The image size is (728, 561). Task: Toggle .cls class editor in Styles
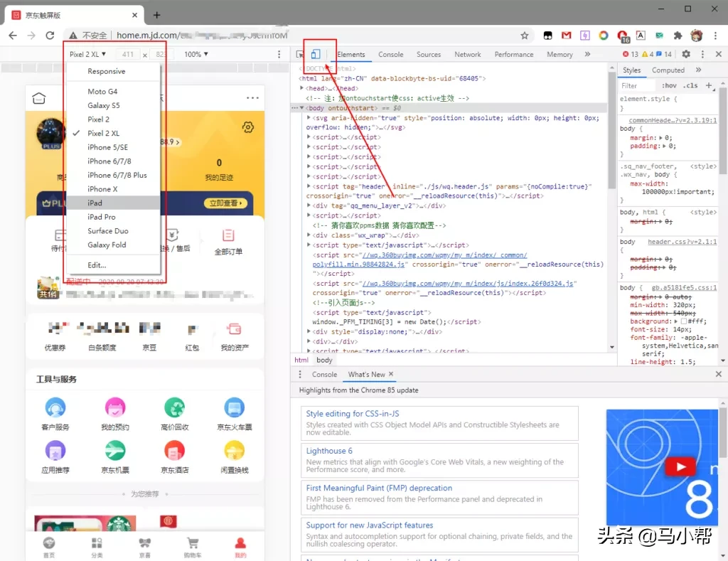pos(690,85)
